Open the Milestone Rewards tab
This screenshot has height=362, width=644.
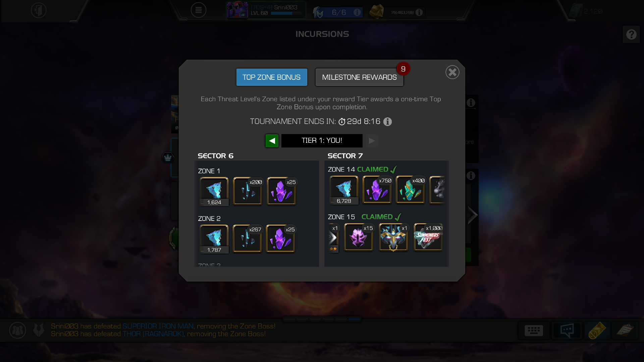click(359, 77)
